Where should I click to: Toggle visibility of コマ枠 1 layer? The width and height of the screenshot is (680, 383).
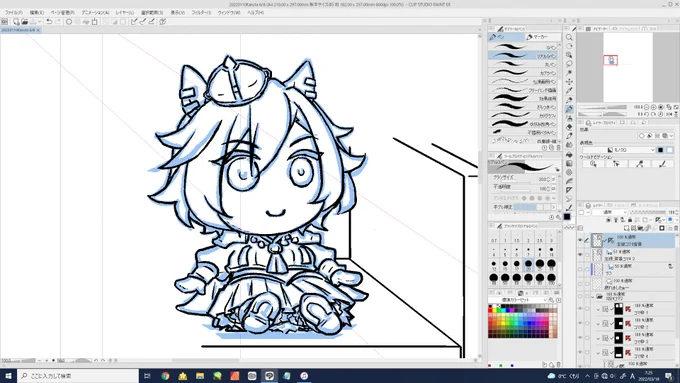(580, 309)
